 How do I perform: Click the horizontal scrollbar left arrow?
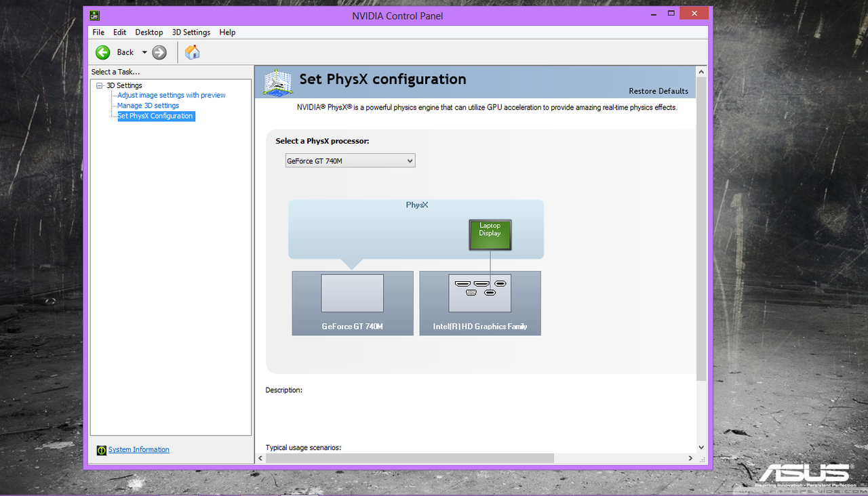tap(260, 459)
